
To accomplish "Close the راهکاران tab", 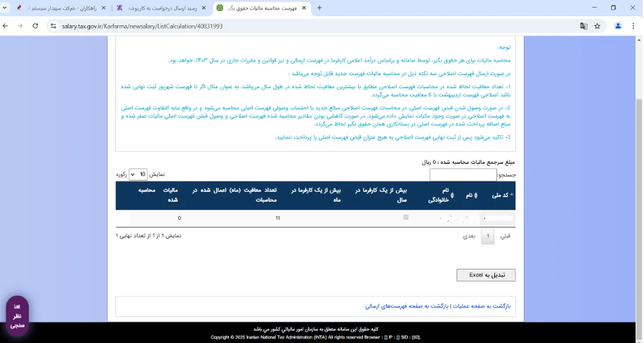I will [103, 8].
